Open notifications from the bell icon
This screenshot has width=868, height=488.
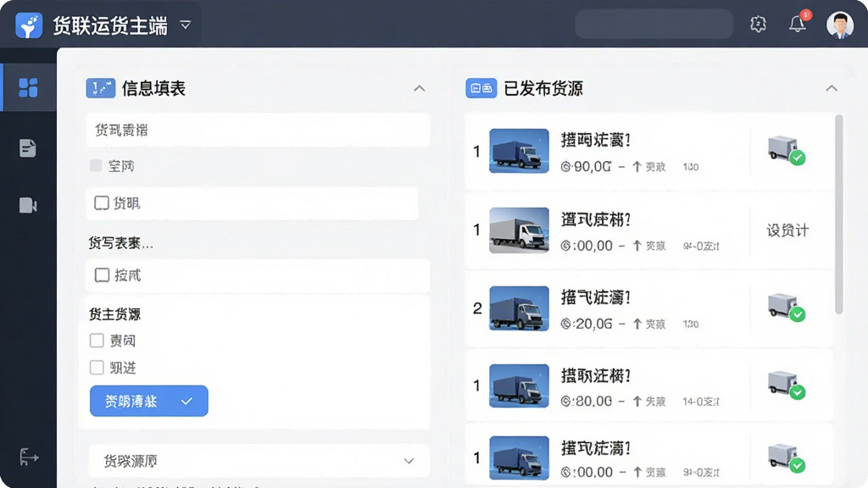pyautogui.click(x=798, y=23)
